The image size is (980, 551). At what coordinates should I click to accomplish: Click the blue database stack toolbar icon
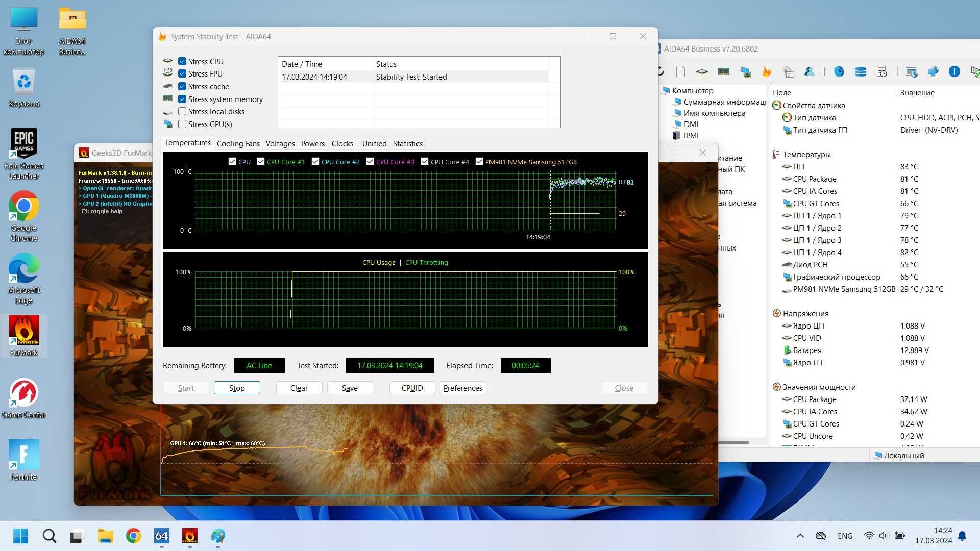861,71
